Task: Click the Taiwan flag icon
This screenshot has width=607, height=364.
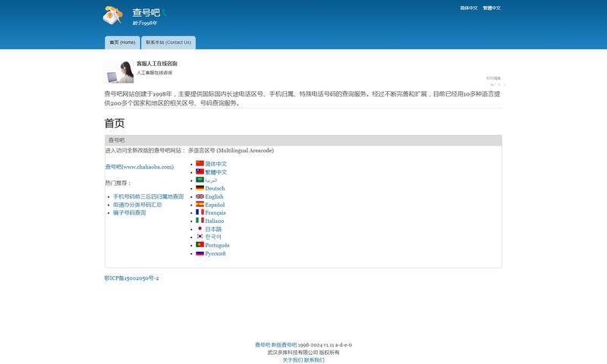Action: click(x=200, y=171)
